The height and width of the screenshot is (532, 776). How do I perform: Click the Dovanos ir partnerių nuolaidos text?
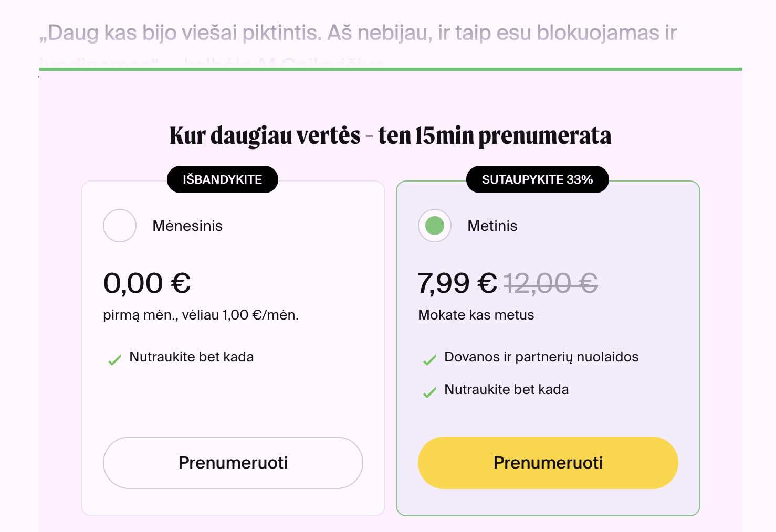tap(541, 357)
